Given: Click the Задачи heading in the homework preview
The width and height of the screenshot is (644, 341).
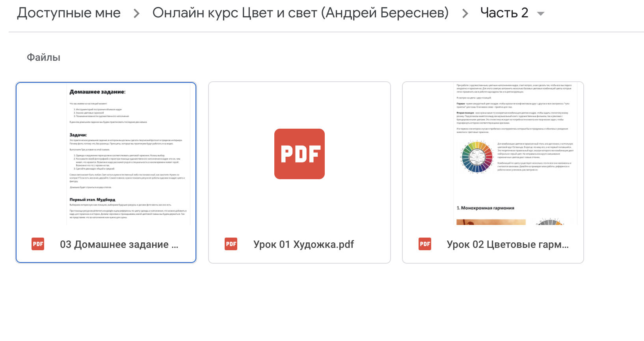Looking at the screenshot, I should tap(78, 135).
